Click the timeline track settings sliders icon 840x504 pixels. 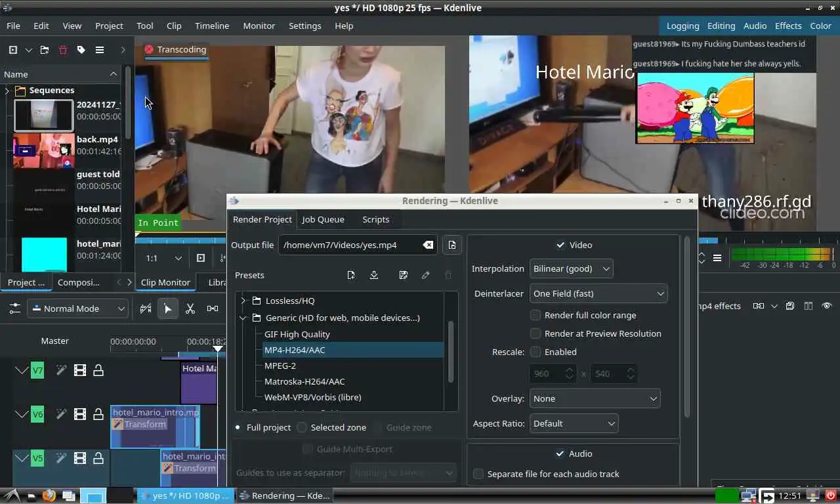(x=14, y=308)
